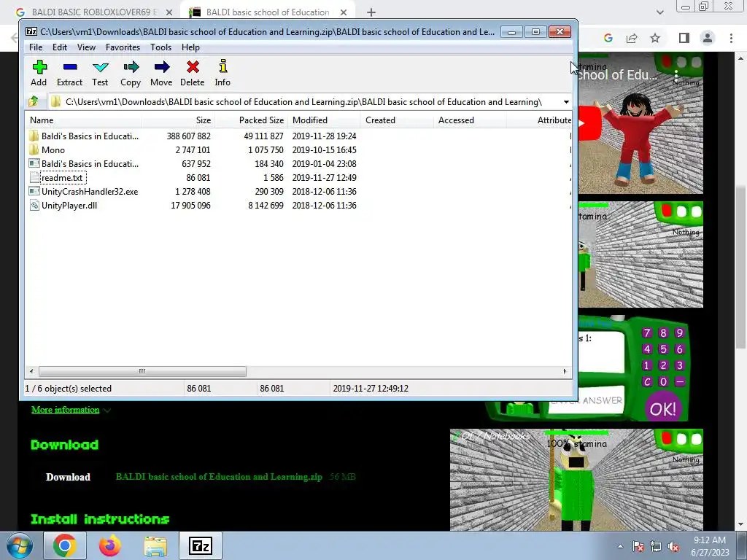Click the Chrome share page icon

[x=632, y=38]
